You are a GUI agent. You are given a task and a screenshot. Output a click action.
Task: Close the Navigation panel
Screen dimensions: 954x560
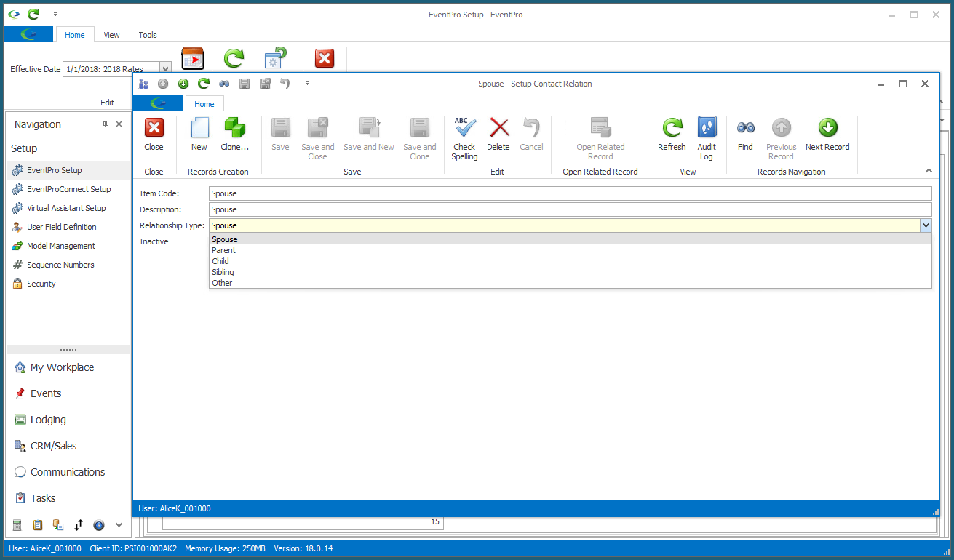[x=119, y=124]
